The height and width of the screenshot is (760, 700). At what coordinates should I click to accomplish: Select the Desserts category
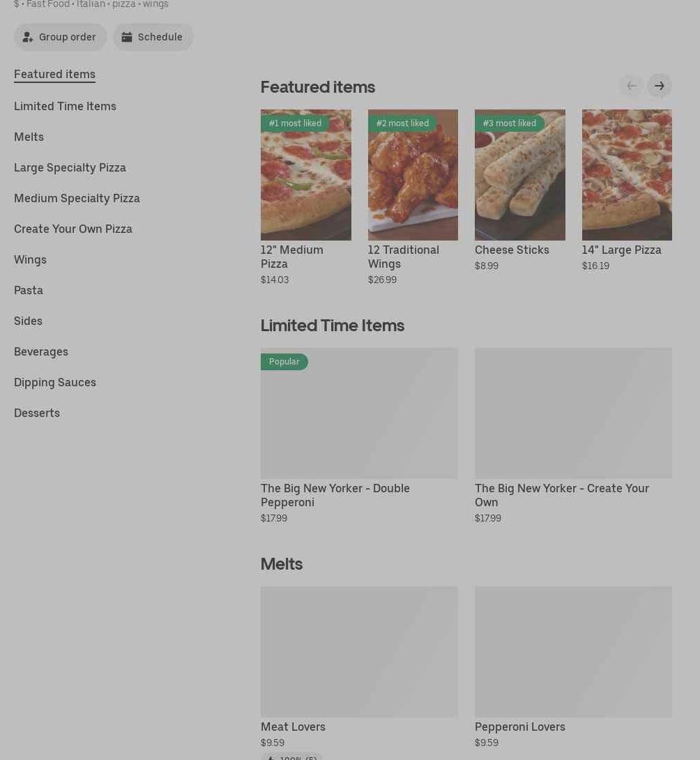tap(37, 413)
